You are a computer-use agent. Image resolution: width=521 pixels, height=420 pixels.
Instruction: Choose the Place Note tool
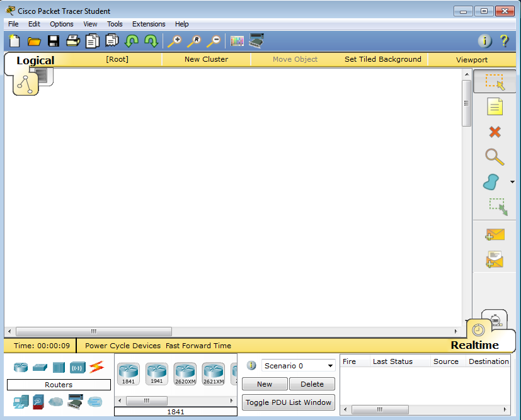(495, 107)
